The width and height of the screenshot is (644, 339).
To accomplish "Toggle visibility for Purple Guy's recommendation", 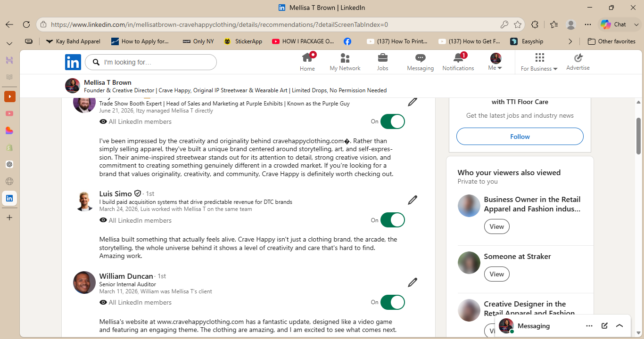I will [x=393, y=121].
